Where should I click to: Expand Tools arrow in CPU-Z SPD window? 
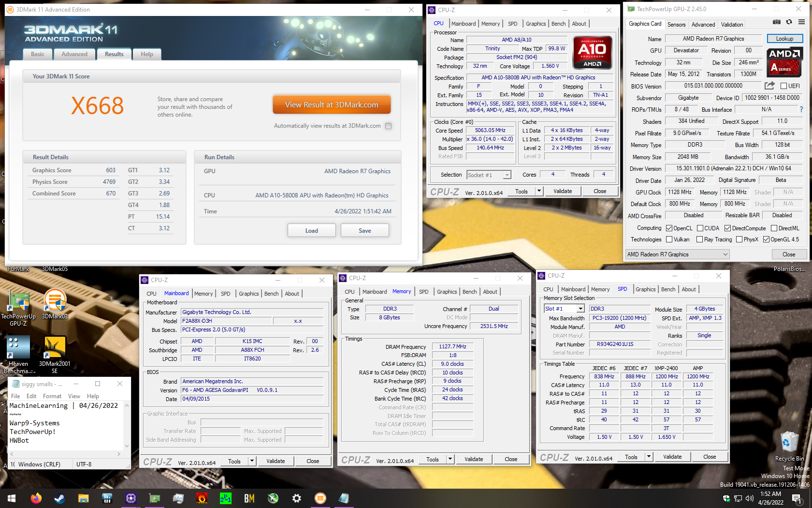[649, 457]
